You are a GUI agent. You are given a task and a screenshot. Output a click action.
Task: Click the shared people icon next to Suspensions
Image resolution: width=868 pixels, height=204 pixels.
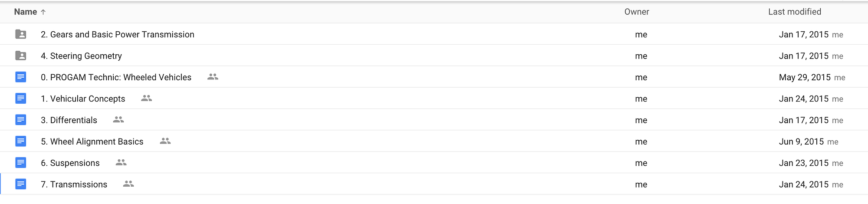click(121, 162)
